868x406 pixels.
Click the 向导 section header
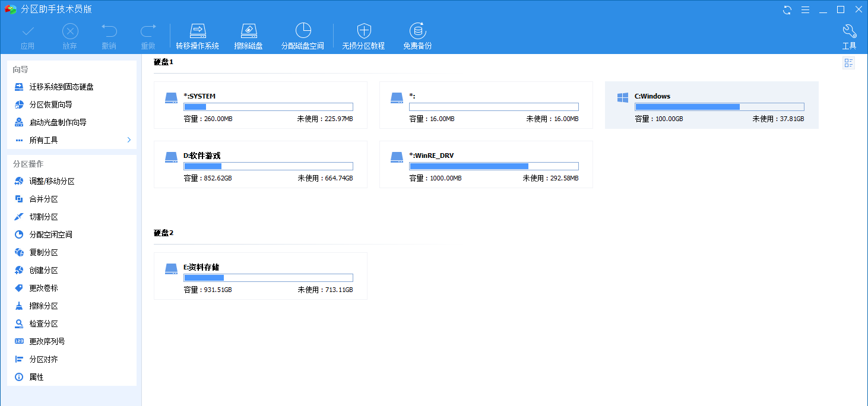21,69
